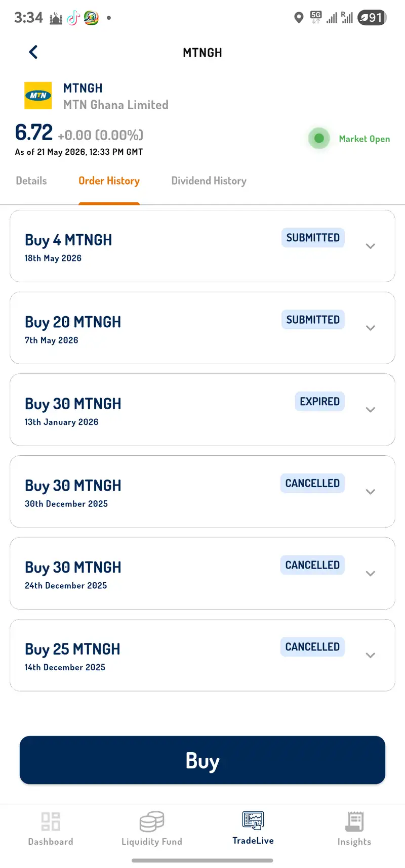405x868 pixels.
Task: Expand the 13th January 2026 expired order
Action: (x=371, y=410)
